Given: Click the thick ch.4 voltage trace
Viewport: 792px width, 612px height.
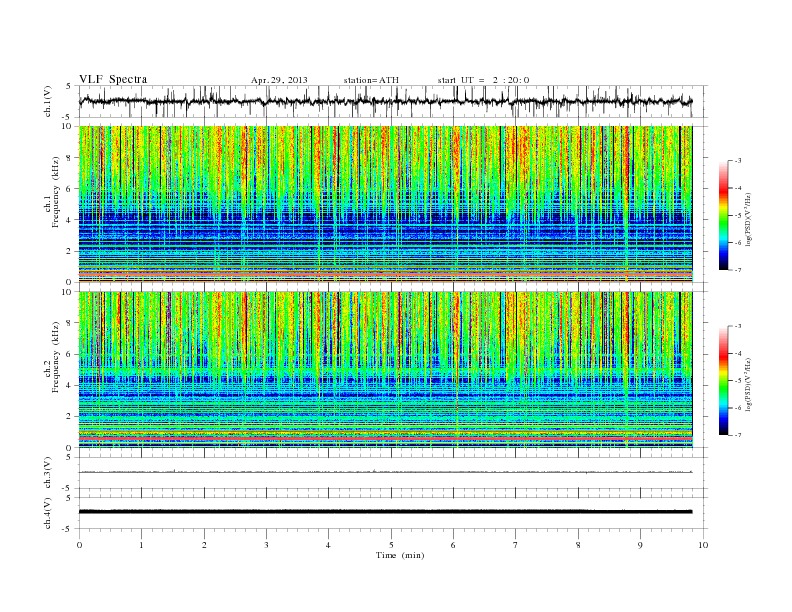Looking at the screenshot, I should point(385,512).
